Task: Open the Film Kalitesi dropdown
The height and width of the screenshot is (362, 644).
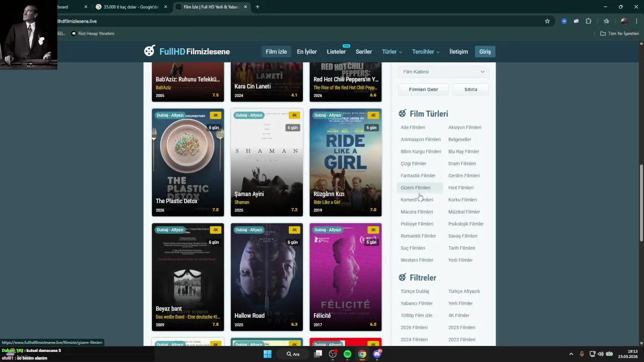Action: point(444,72)
